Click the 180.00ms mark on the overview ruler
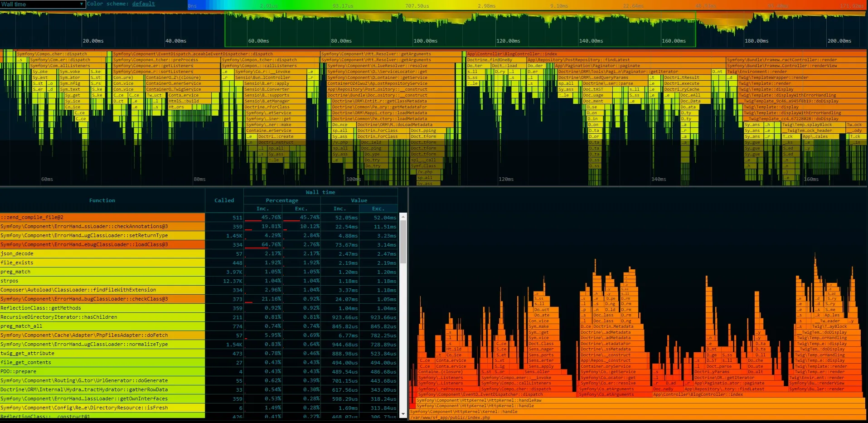 tap(756, 41)
